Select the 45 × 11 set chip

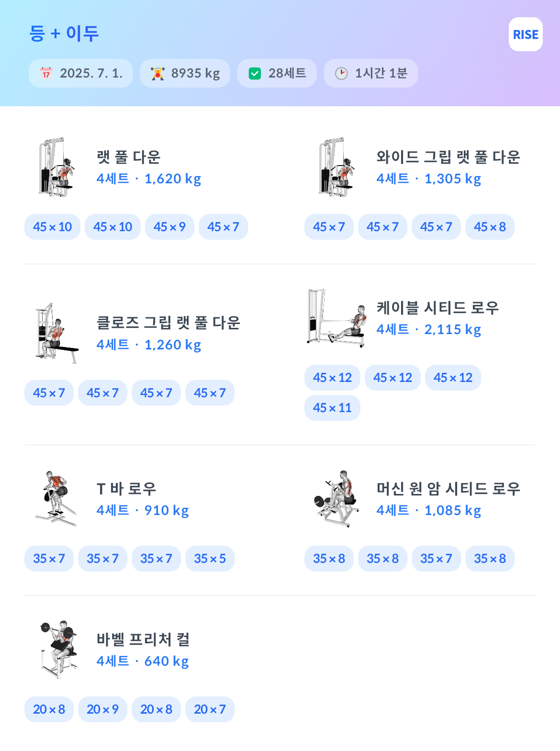click(332, 408)
